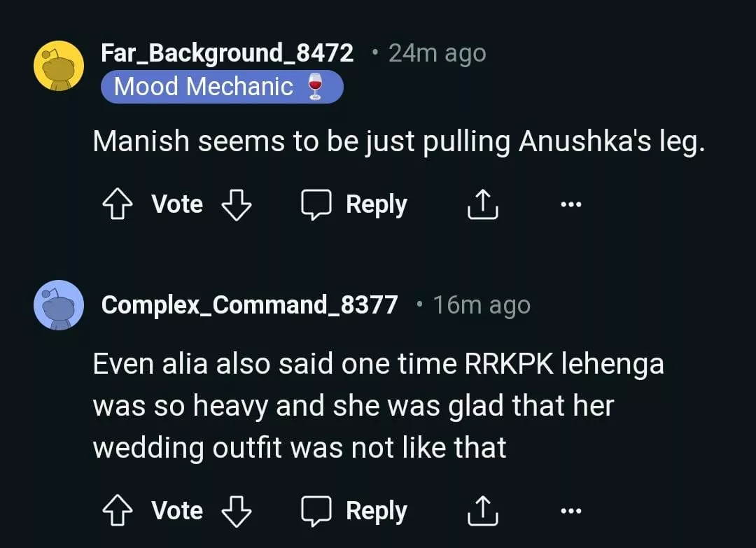
Task: Upvote Complex_Command_8377's comment
Action: coord(119,511)
